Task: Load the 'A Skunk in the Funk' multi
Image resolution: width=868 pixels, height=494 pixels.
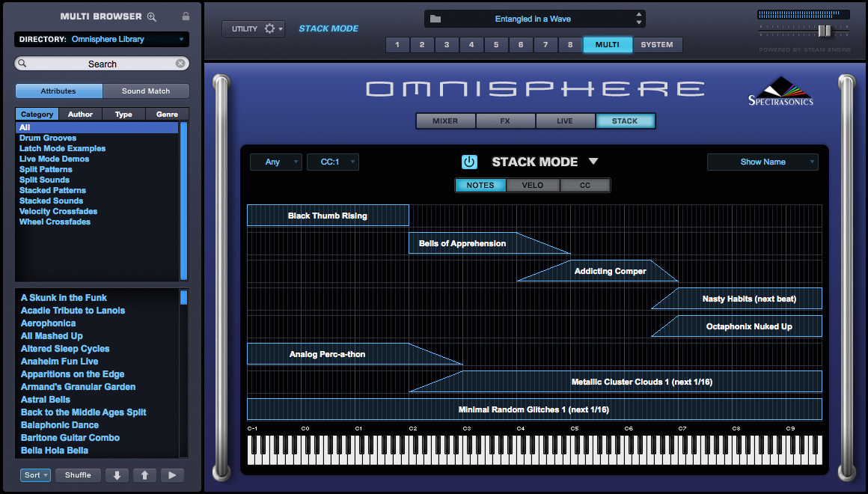Action: [x=64, y=298]
